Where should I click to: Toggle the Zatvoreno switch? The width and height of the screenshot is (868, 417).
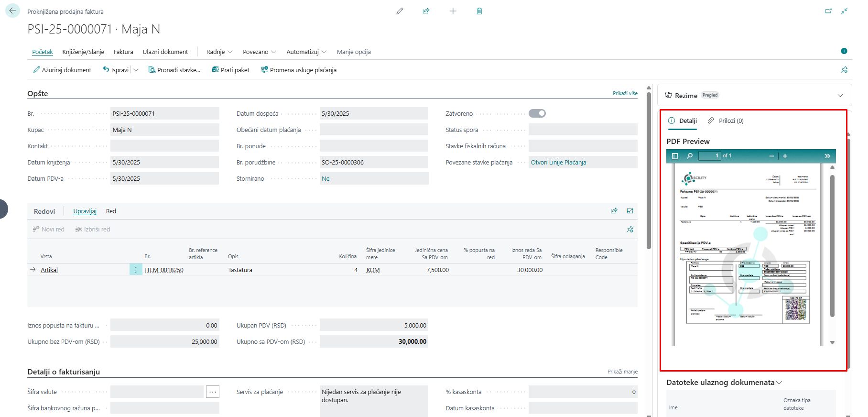[x=537, y=113]
